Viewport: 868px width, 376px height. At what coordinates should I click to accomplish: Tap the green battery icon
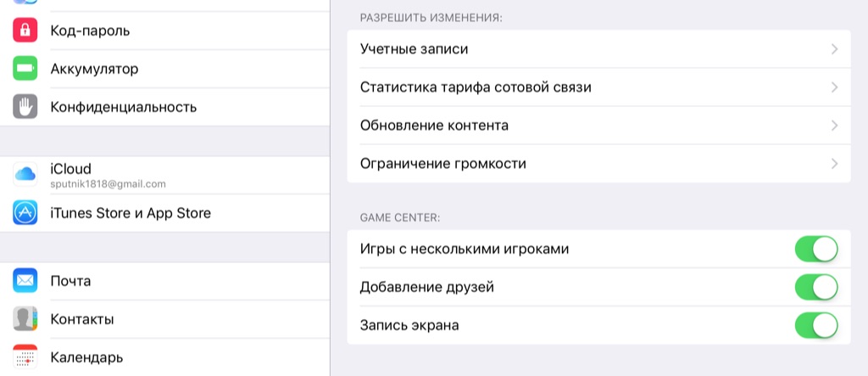coord(25,69)
